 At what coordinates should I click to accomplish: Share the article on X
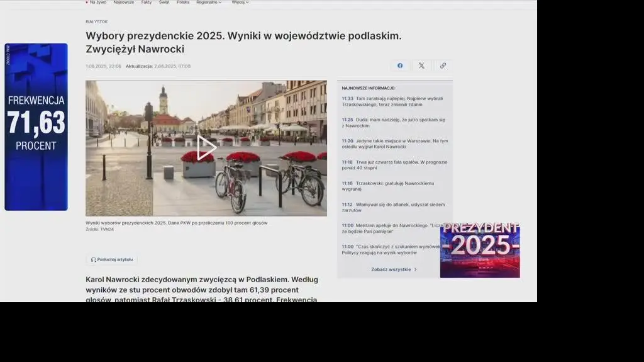(x=421, y=65)
